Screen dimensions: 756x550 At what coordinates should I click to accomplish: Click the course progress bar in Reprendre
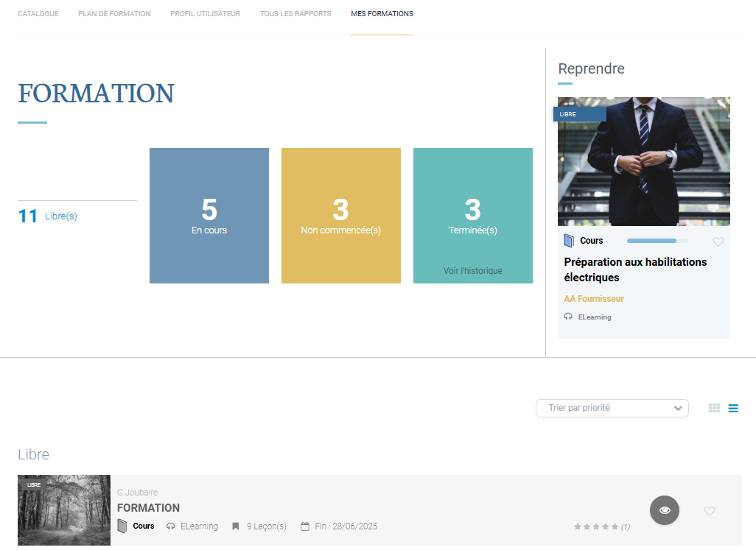tap(657, 241)
